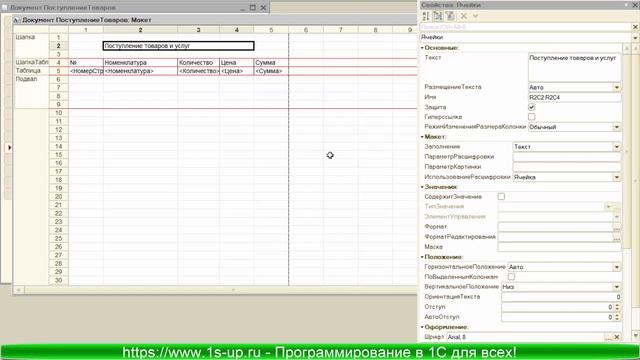
Task: Select column header 2 in the template
Action: [140, 30]
